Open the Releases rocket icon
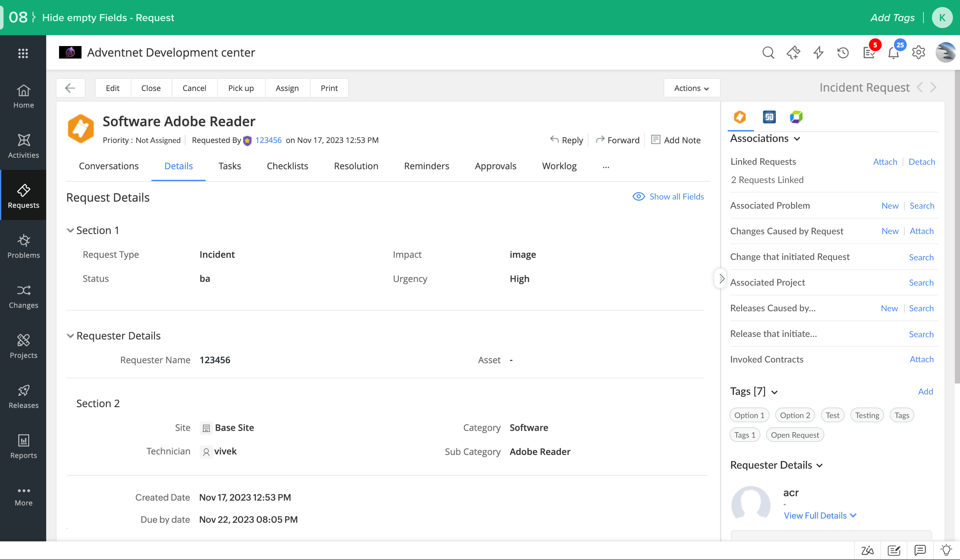 click(23, 390)
